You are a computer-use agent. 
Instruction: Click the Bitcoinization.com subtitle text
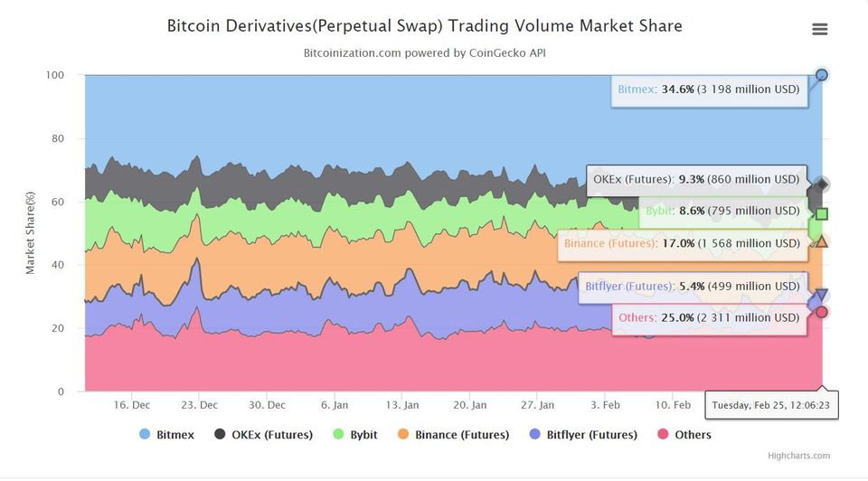click(x=424, y=52)
